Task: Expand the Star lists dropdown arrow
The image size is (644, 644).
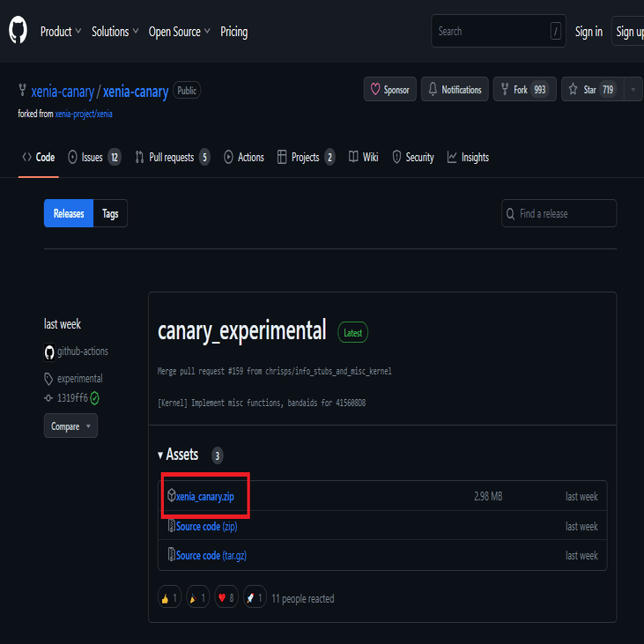Action: click(633, 89)
